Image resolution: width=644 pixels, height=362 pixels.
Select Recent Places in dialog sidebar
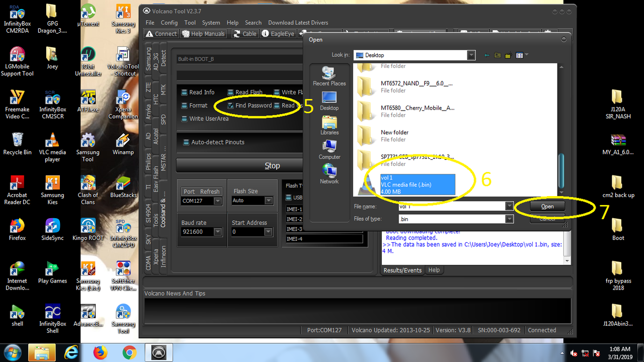(329, 76)
